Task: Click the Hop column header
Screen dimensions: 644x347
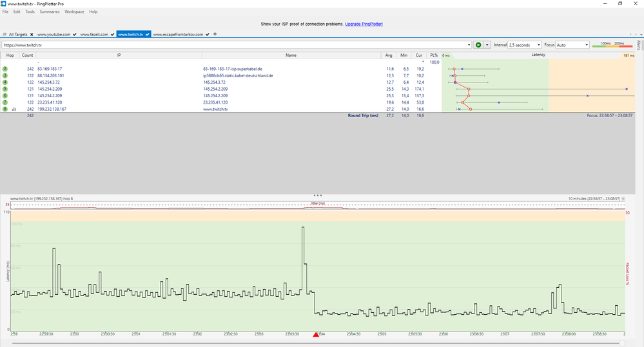Action: [10, 55]
